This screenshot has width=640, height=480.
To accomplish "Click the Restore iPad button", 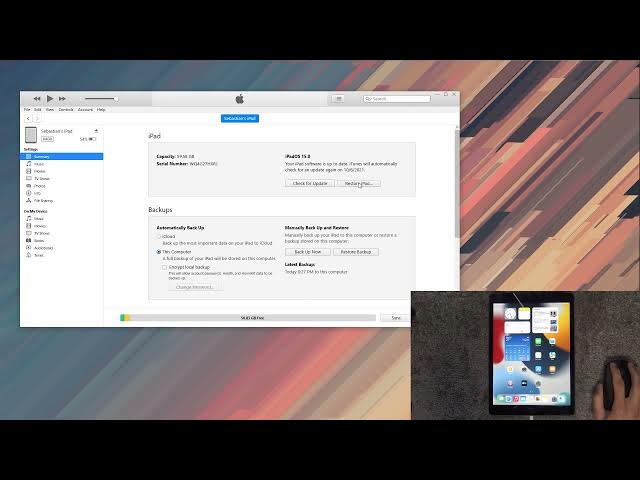I will [x=359, y=184].
